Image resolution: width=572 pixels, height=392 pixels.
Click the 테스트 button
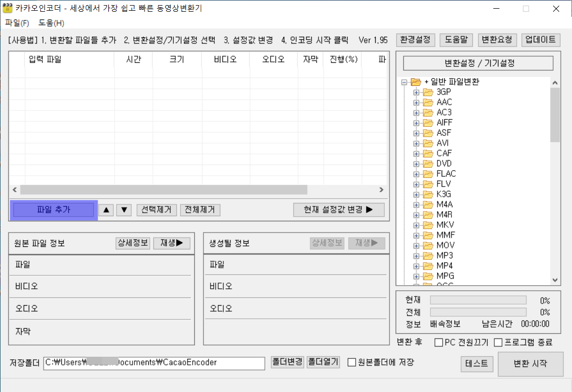pyautogui.click(x=477, y=363)
